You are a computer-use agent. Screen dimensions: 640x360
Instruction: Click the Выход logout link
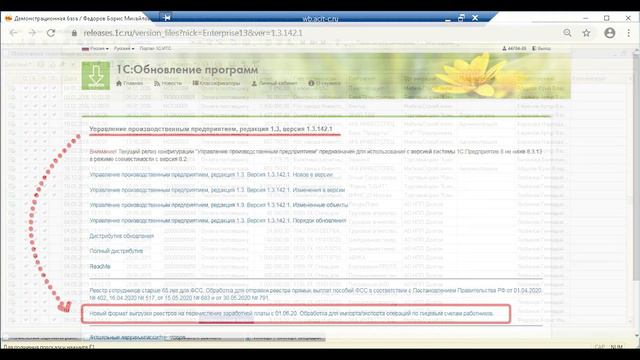541,49
